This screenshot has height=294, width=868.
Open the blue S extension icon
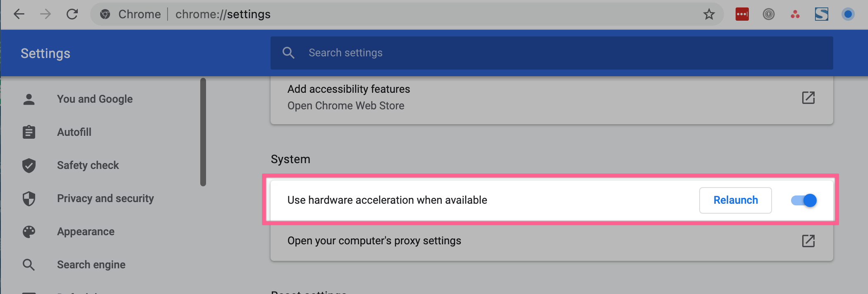point(821,14)
